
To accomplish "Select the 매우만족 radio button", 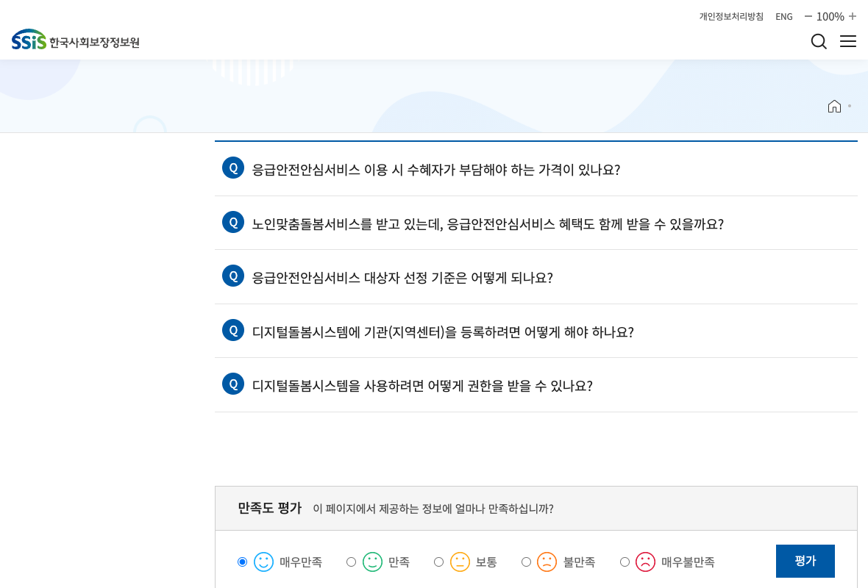I will 242,562.
